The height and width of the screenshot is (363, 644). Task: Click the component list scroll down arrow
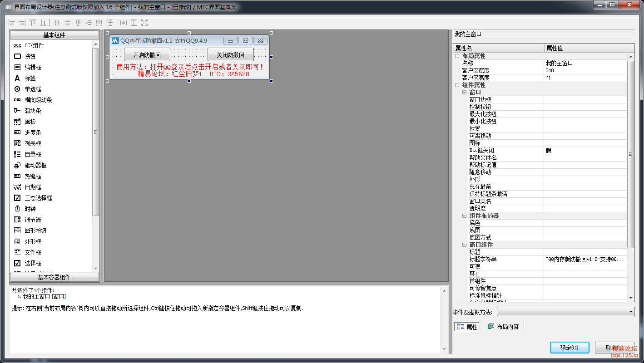tap(95, 269)
